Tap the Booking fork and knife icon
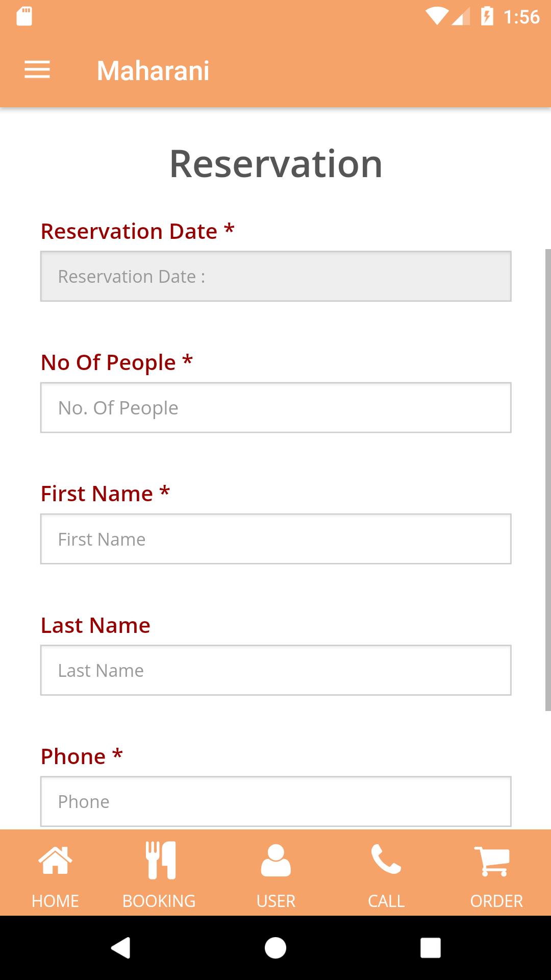551x980 pixels. click(x=161, y=860)
